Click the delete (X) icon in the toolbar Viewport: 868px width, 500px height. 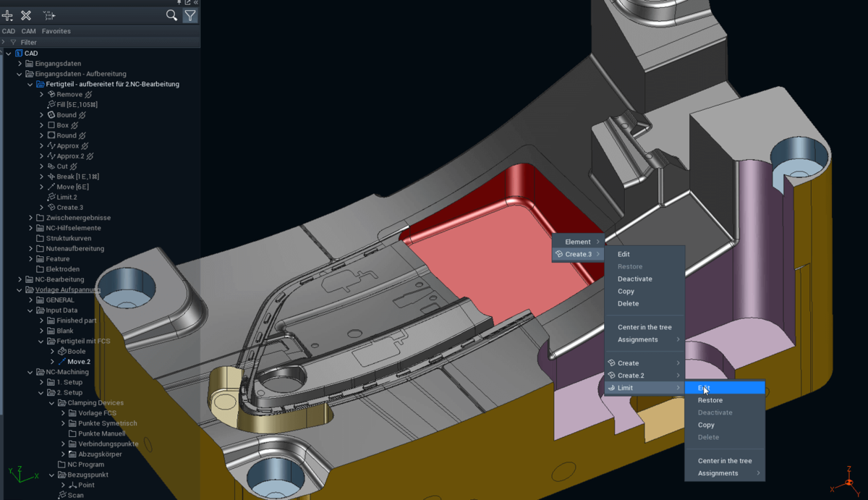[27, 14]
